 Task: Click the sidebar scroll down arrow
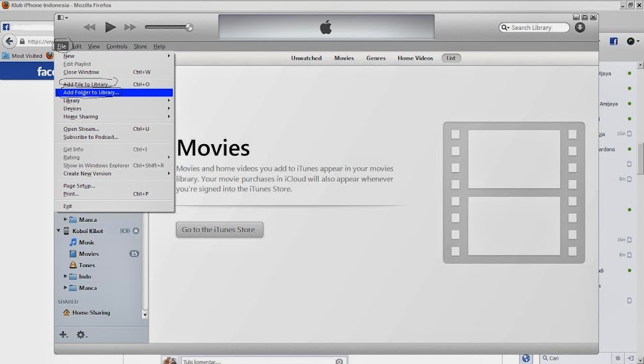(x=145, y=315)
